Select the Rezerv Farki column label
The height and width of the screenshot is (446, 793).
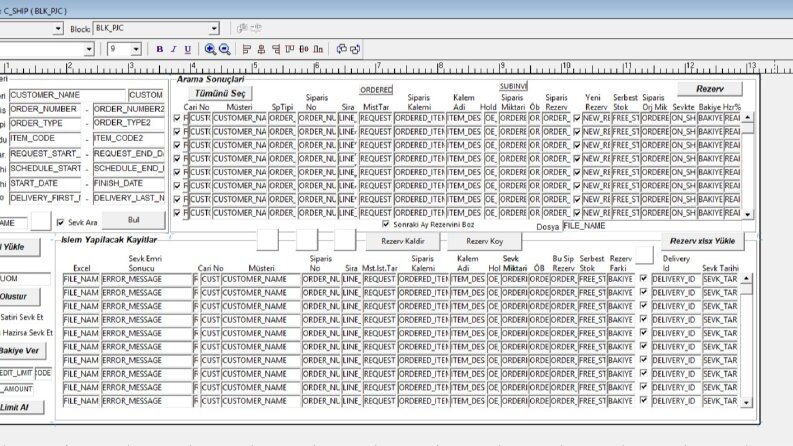(x=620, y=263)
